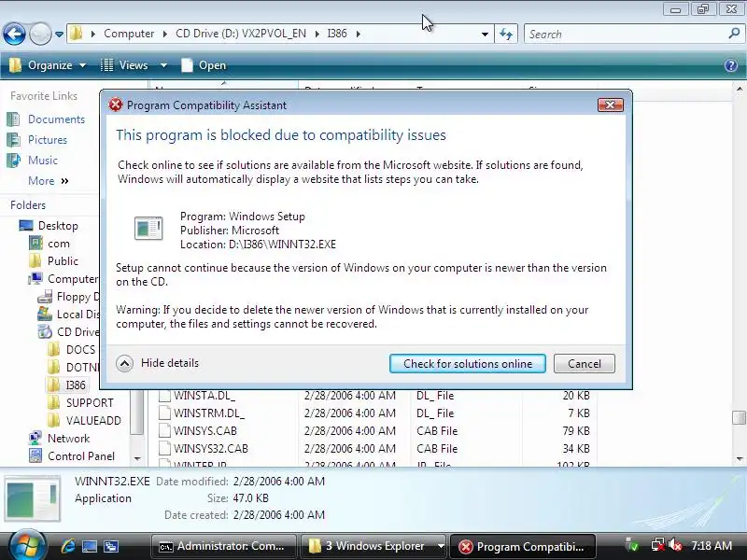Screen dimensions: 747x560
Task: Click the folder tree scrollbar down arrow
Action: point(137,458)
